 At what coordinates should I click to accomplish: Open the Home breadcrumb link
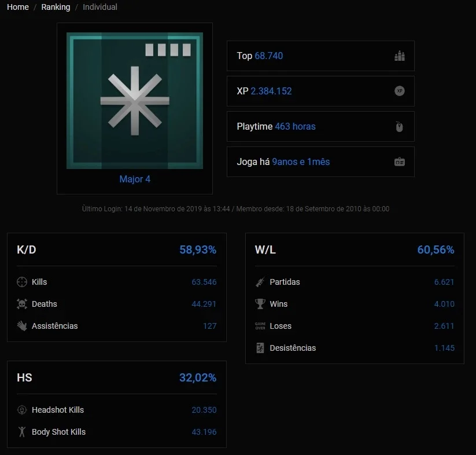tap(18, 7)
